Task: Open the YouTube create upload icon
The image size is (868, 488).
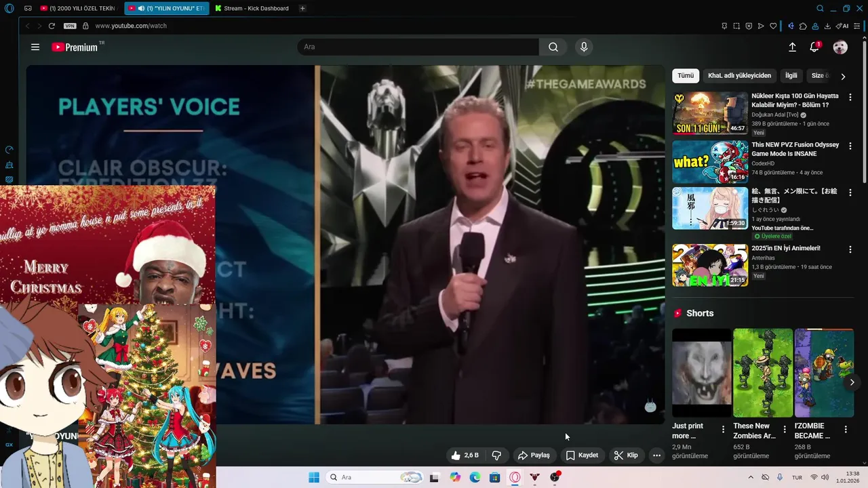Action: pyautogui.click(x=792, y=47)
